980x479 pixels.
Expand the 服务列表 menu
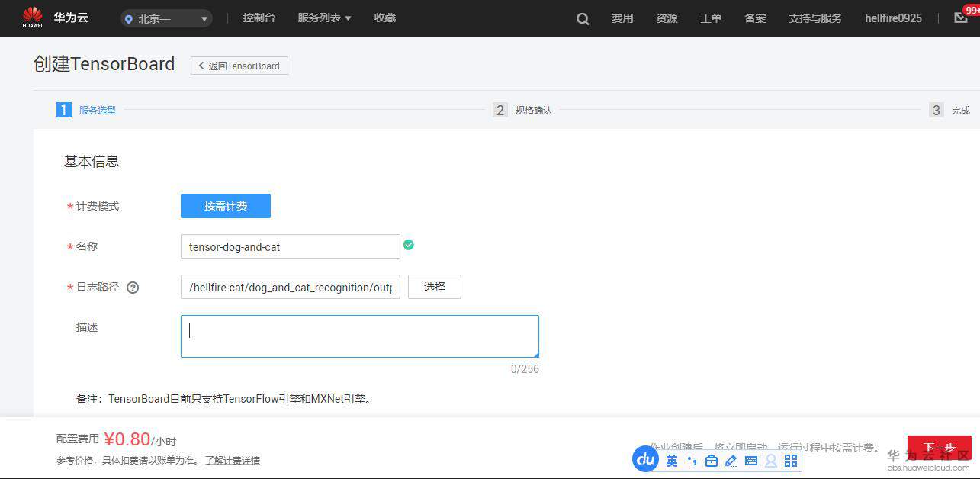pyautogui.click(x=324, y=18)
